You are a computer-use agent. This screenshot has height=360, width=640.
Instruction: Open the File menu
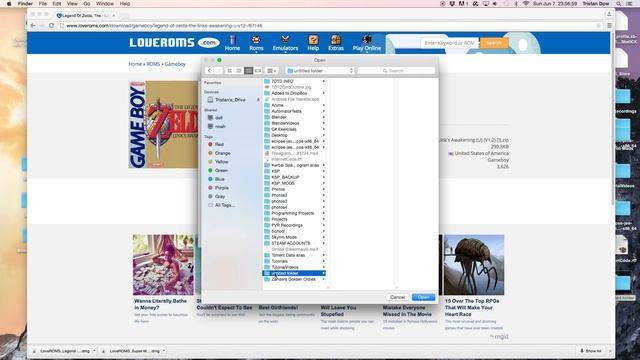[x=42, y=4]
